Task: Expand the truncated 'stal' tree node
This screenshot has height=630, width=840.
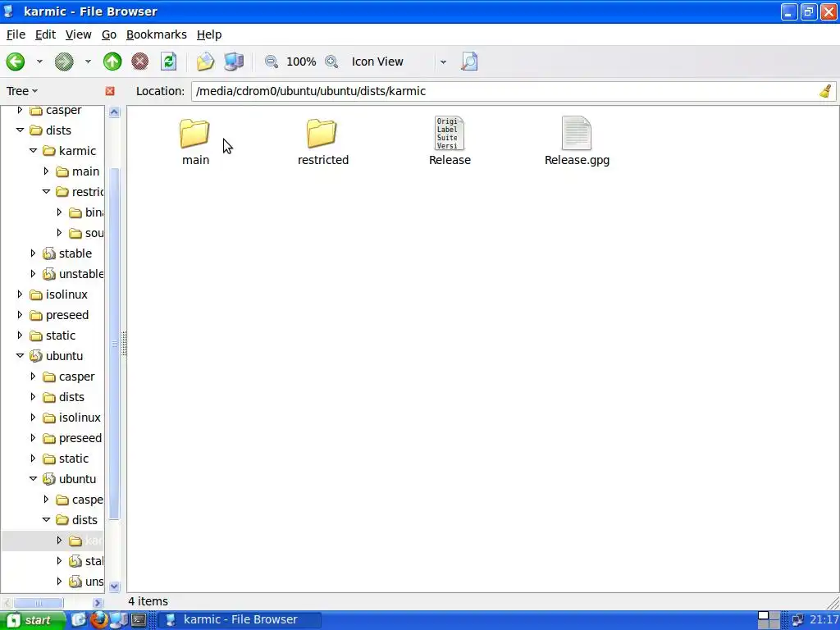Action: [x=59, y=561]
